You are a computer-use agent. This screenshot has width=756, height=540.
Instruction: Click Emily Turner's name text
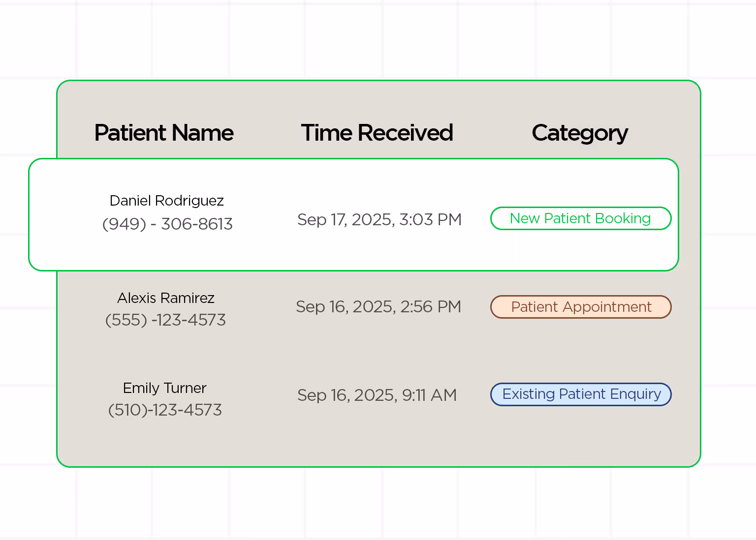(x=164, y=388)
